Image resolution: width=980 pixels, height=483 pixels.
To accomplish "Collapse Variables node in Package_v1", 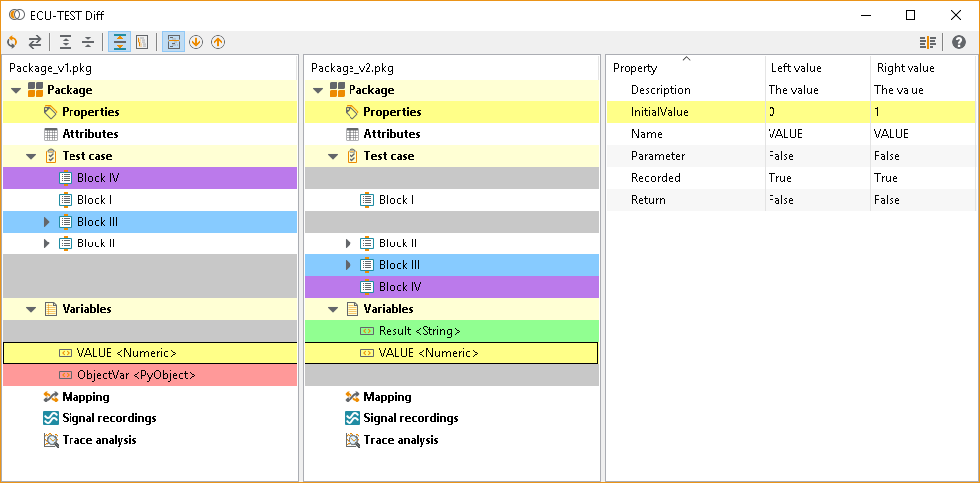I will click(x=31, y=310).
